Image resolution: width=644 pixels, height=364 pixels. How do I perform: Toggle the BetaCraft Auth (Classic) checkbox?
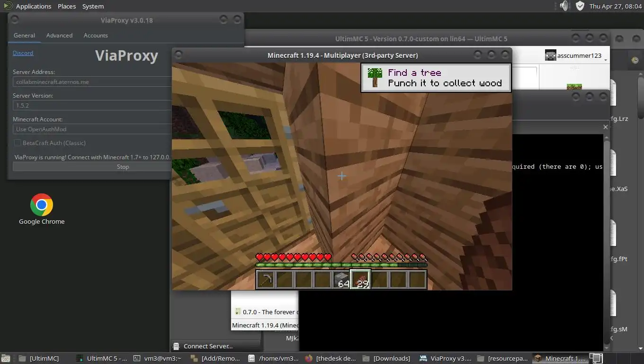click(x=18, y=143)
